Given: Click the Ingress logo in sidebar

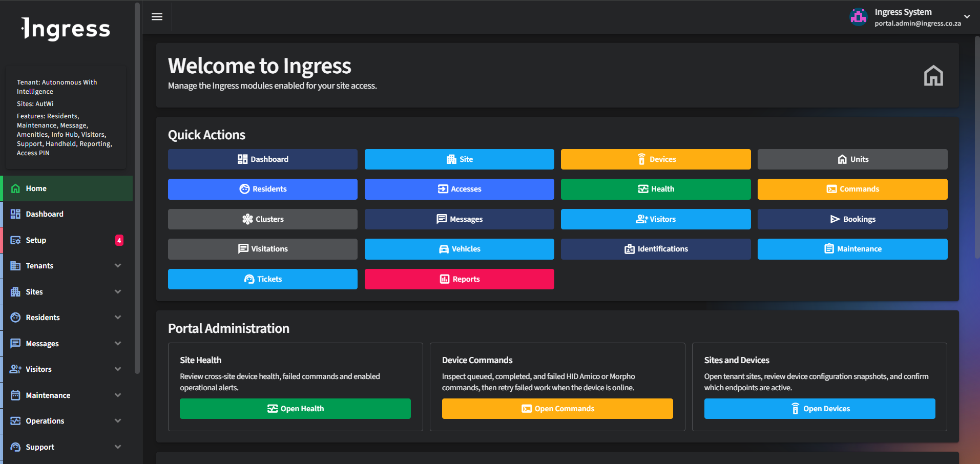Looking at the screenshot, I should coord(66,29).
